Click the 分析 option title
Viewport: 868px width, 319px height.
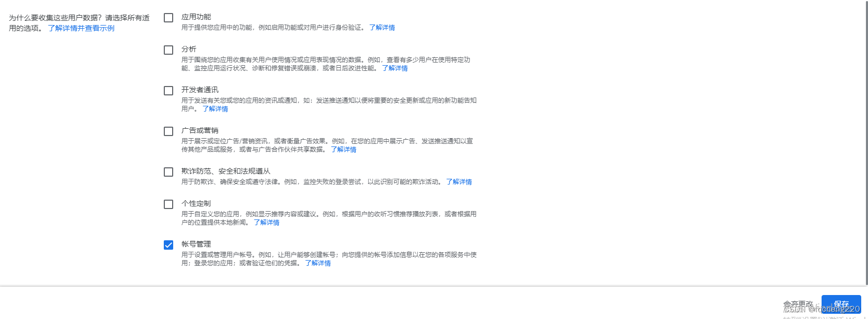(x=189, y=49)
